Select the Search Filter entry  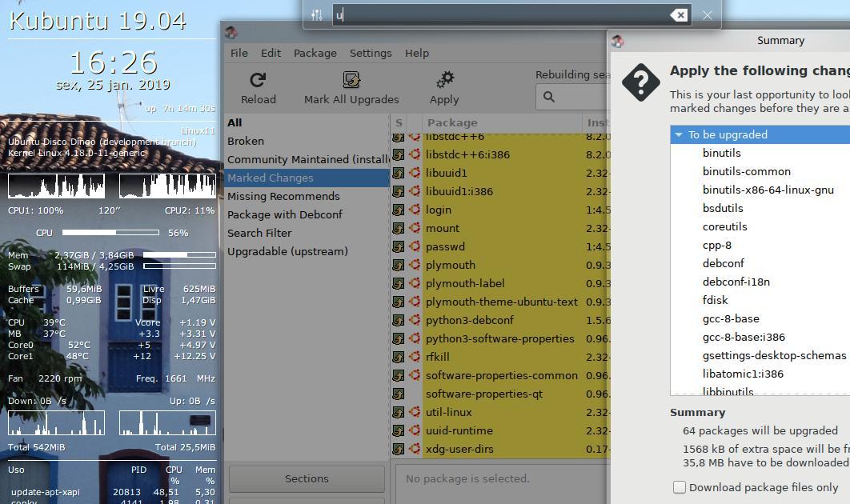click(307, 233)
